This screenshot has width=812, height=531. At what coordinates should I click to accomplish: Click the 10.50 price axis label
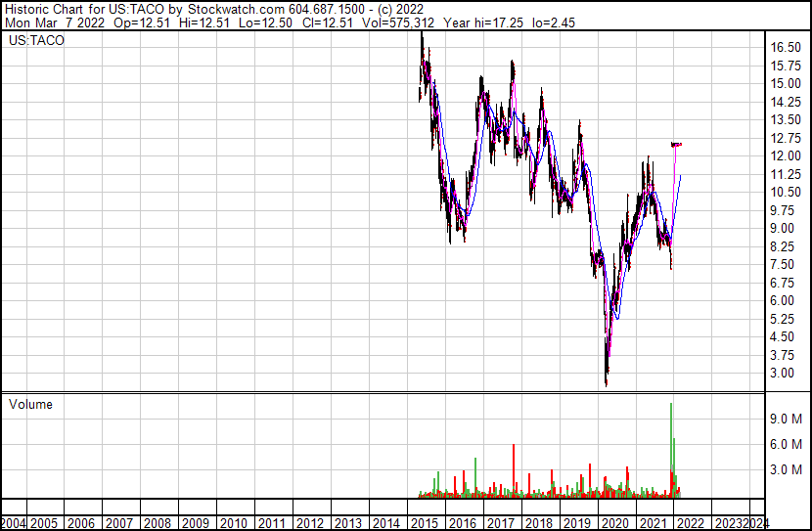[786, 192]
